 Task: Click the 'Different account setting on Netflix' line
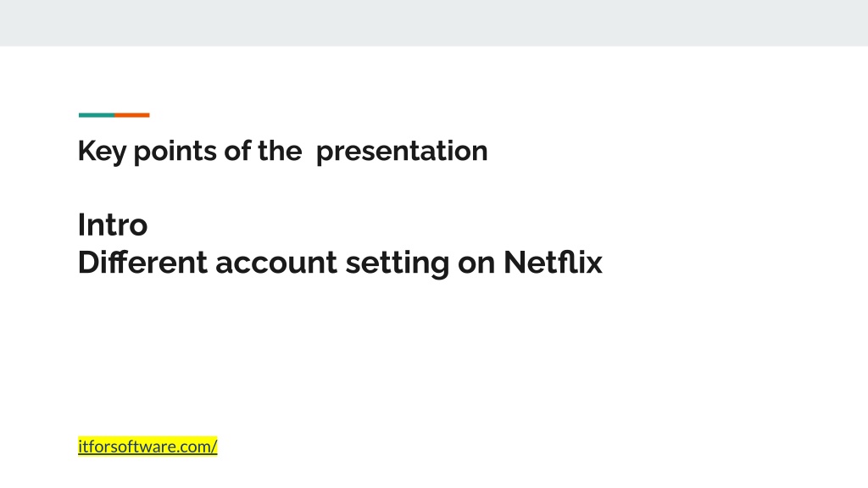[340, 263]
